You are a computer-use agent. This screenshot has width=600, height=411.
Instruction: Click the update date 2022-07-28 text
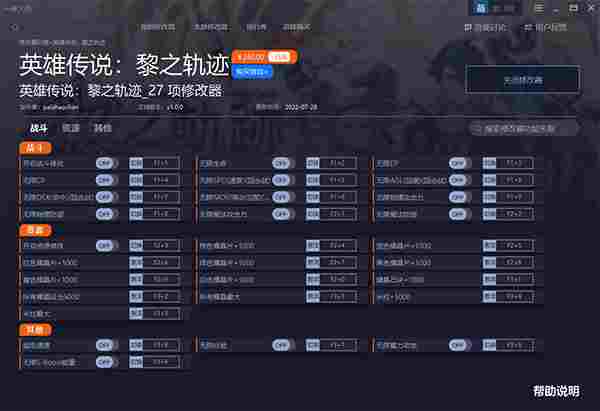pos(301,107)
